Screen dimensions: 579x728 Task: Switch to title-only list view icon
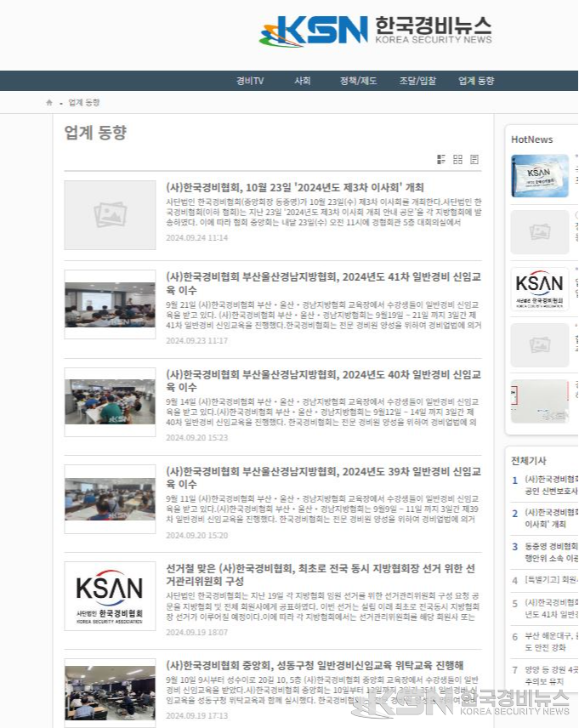tap(474, 159)
